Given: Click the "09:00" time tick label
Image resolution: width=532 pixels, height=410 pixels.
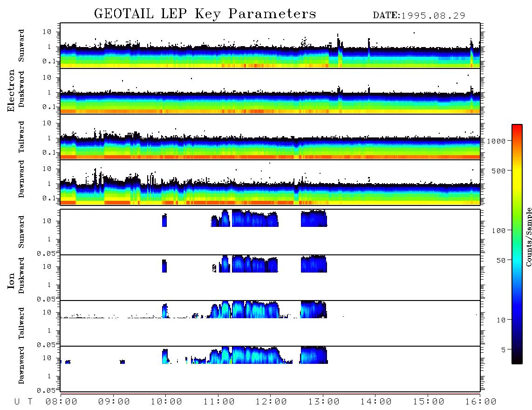Looking at the screenshot, I should point(114,402).
